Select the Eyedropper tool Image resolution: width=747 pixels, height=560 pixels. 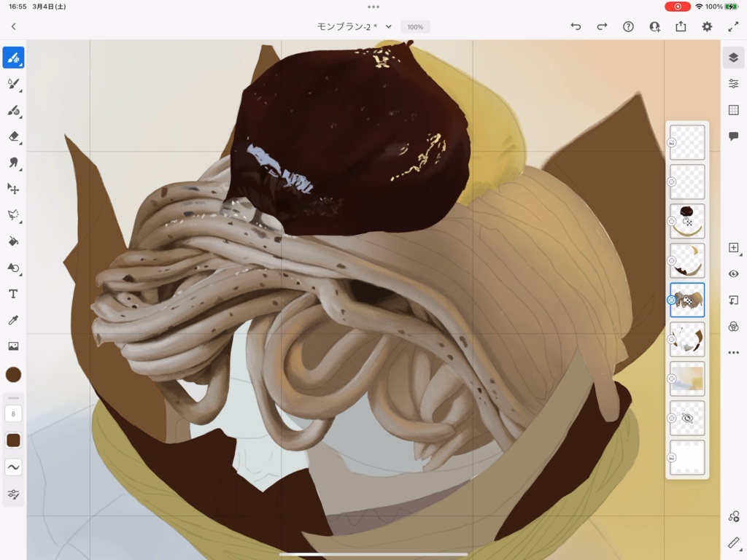13,320
